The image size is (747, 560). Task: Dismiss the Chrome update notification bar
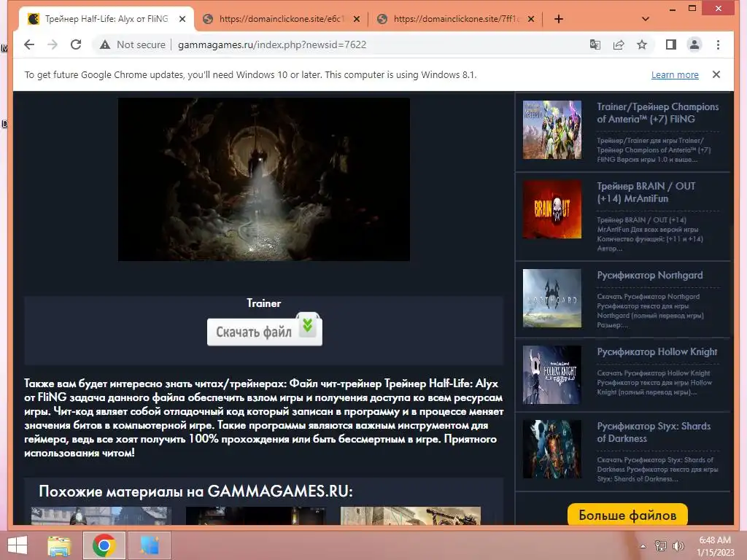[x=716, y=74]
